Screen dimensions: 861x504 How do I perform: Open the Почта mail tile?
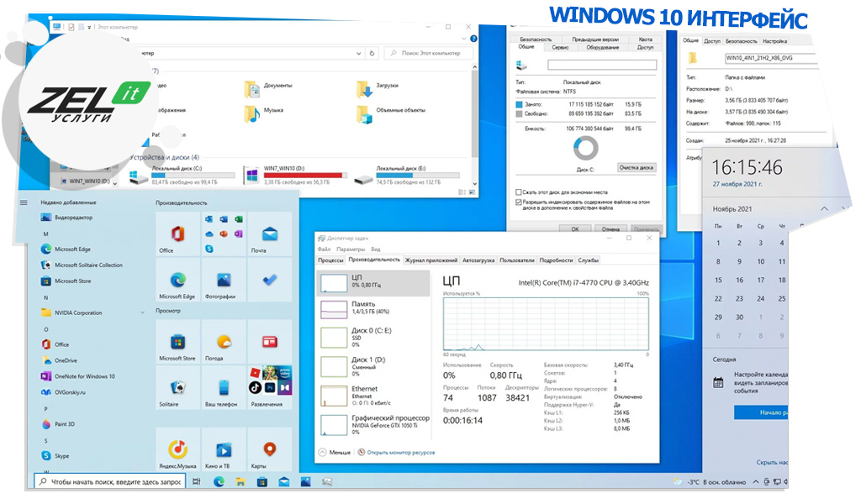pos(270,234)
